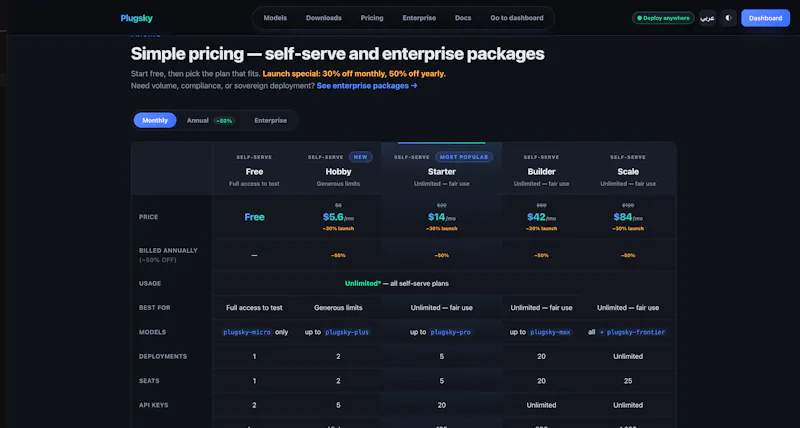800x428 pixels.
Task: Click the NEW badge on Hobby
Action: (361, 157)
